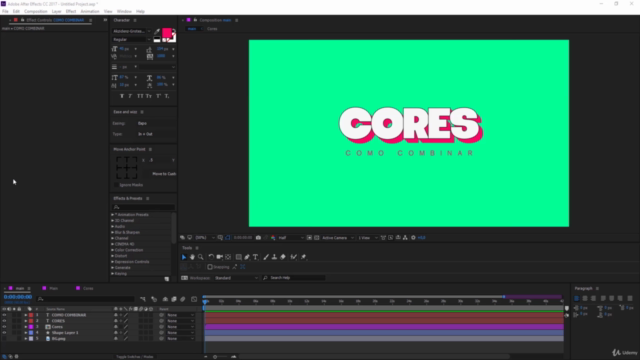Open the Half resolution dropdown
This screenshot has width=640, height=360.
[x=291, y=238]
